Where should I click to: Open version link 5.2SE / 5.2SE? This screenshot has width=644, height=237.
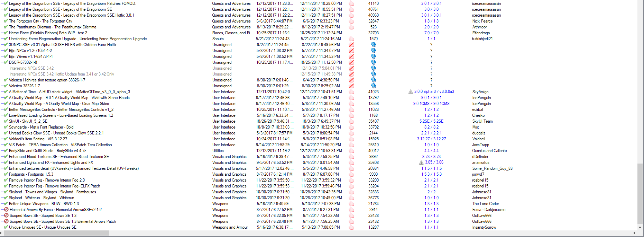click(431, 121)
